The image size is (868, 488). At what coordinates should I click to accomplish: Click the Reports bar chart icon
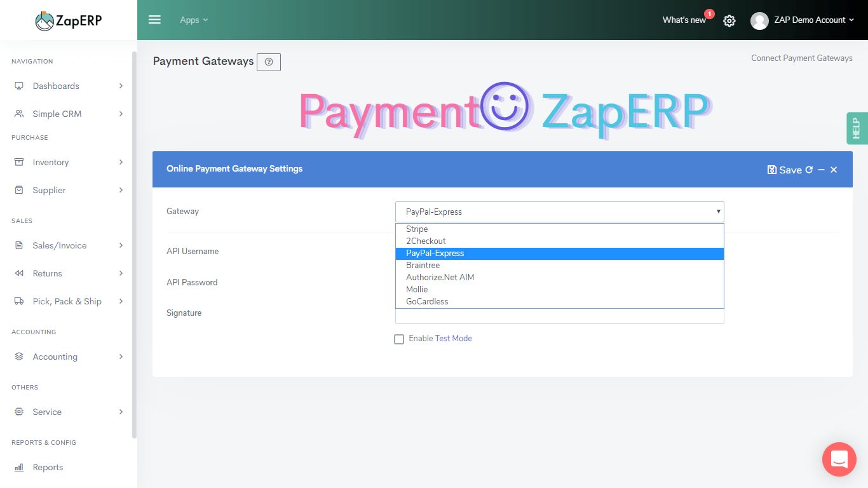point(19,467)
